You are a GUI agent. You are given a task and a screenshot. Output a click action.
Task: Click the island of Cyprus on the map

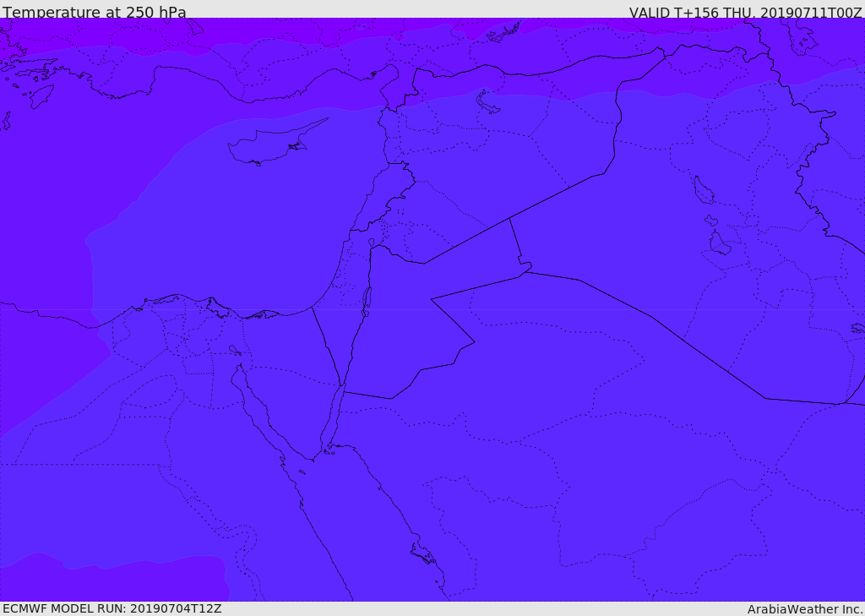[x=270, y=144]
